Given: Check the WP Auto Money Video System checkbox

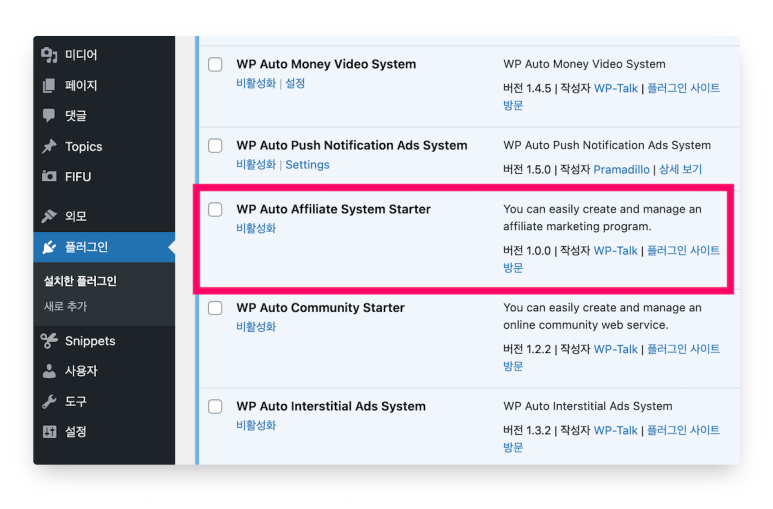Looking at the screenshot, I should 215,65.
